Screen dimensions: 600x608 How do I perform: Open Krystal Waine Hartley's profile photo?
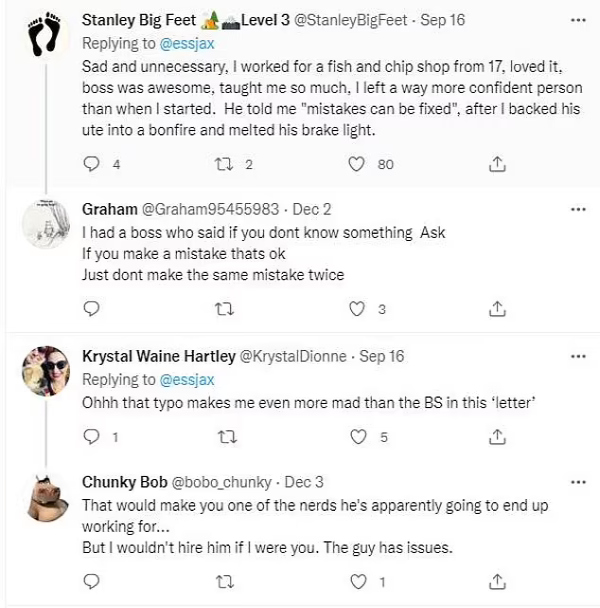point(44,372)
